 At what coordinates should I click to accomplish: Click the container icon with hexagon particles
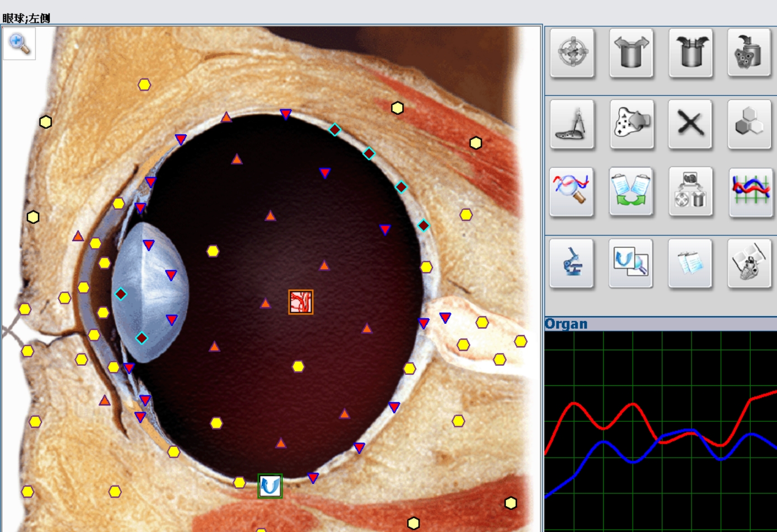[x=750, y=53]
